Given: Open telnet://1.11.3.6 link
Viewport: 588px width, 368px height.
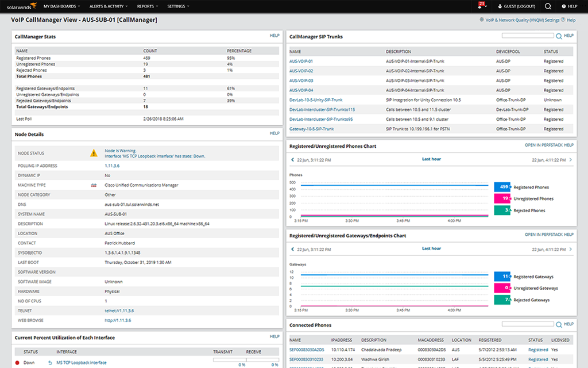Looking at the screenshot, I should (119, 311).
